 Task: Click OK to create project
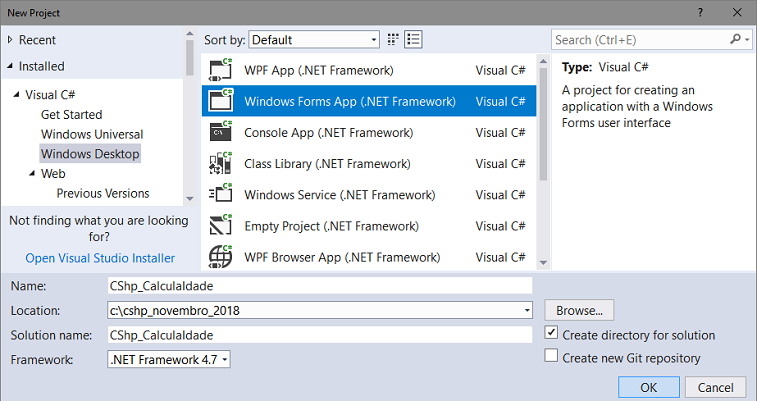tap(648, 387)
